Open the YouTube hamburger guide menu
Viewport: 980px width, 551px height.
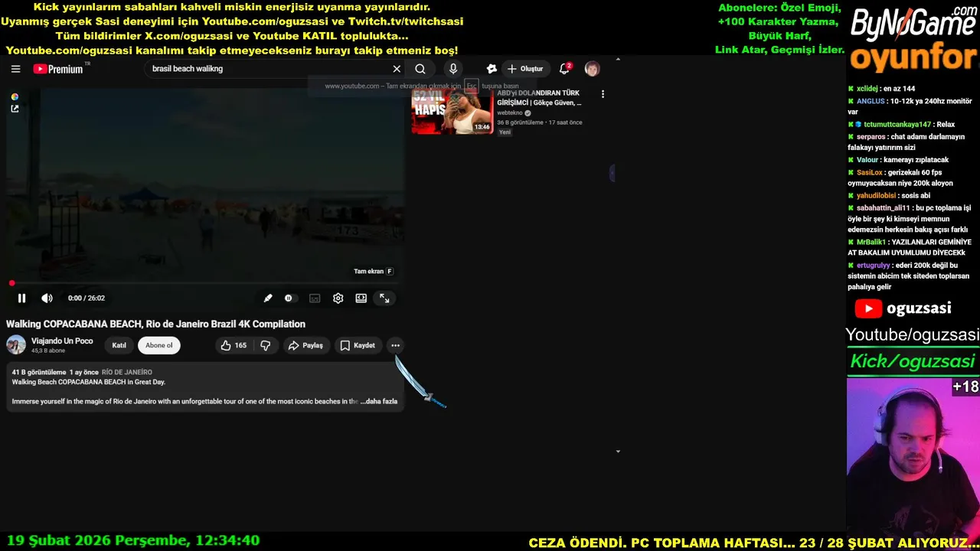15,69
